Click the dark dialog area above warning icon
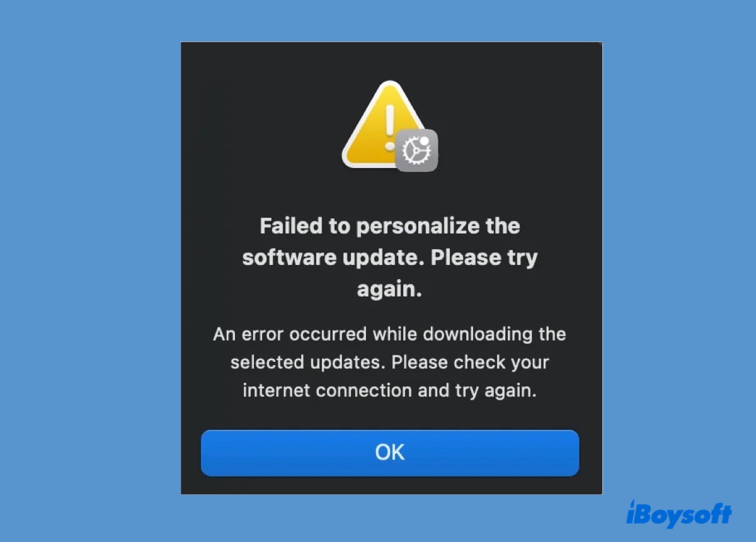 [390, 60]
